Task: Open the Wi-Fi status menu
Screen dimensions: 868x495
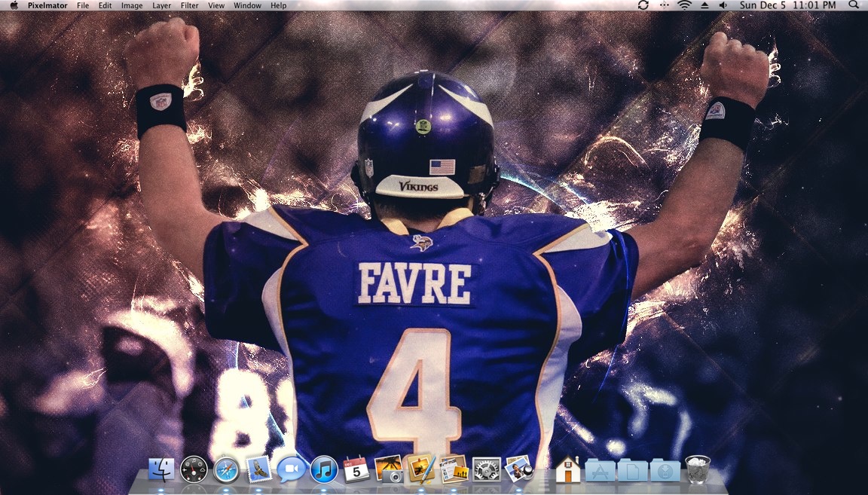Action: click(685, 5)
